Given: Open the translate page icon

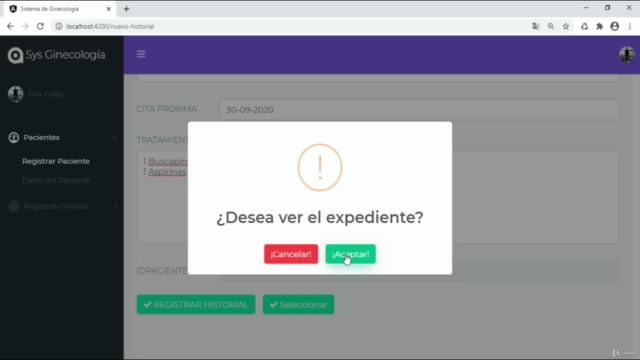Looking at the screenshot, I should (536, 26).
